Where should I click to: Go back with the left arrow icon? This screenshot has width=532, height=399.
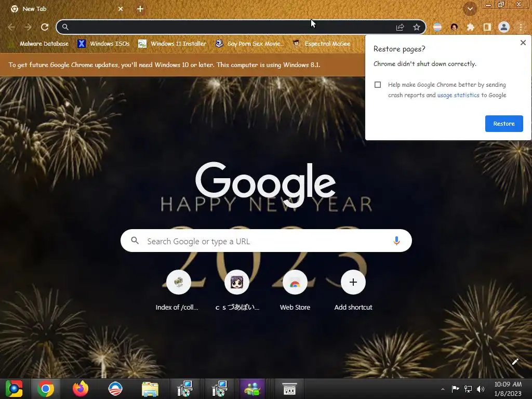pos(11,27)
